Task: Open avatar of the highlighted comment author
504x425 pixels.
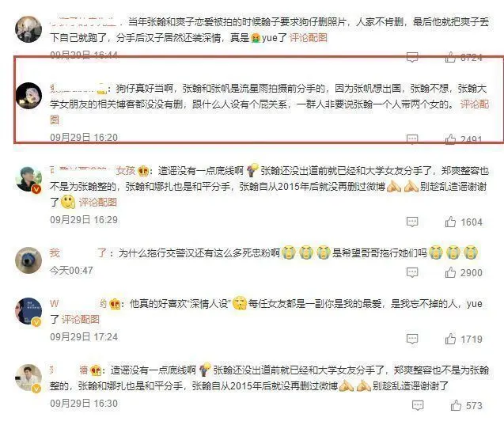Action: point(28,96)
